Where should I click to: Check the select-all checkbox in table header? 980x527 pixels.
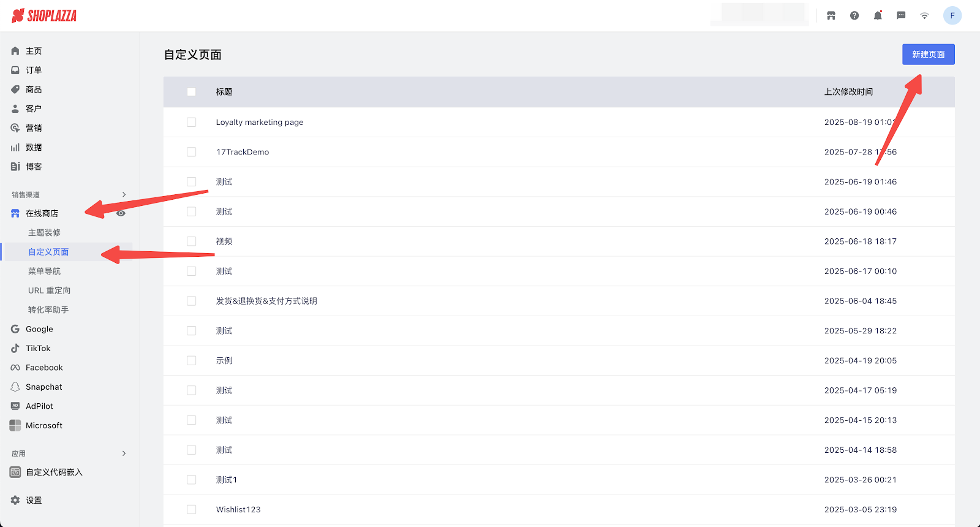(x=192, y=92)
